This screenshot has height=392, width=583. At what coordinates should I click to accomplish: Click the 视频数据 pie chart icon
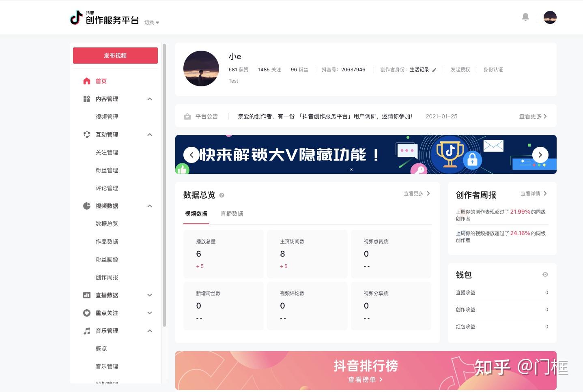tap(87, 206)
